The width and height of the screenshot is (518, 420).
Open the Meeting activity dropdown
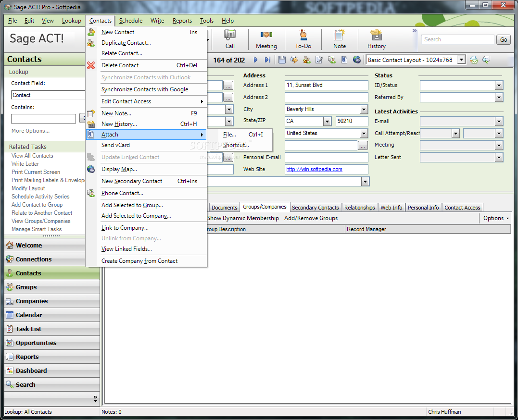pyautogui.click(x=499, y=145)
